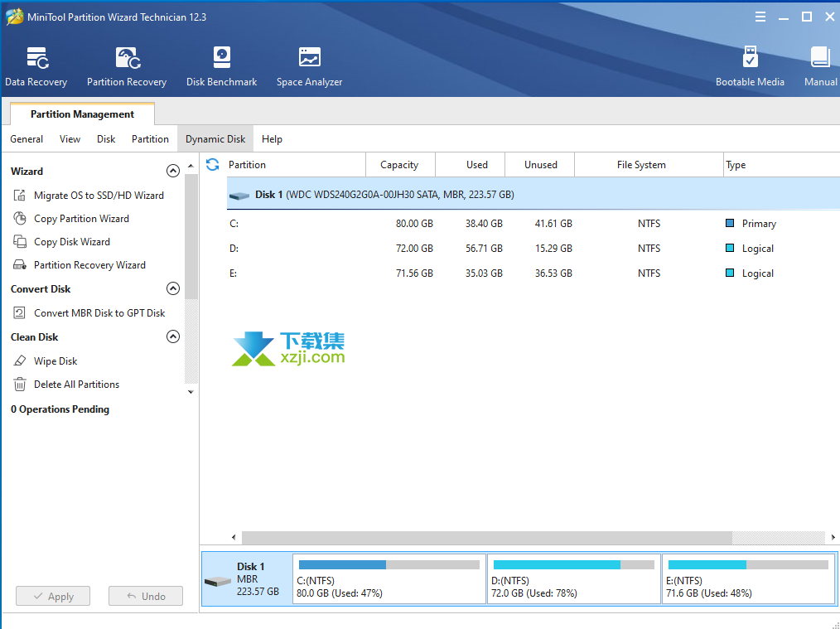Click Copy Partition Wizard link

tap(81, 219)
